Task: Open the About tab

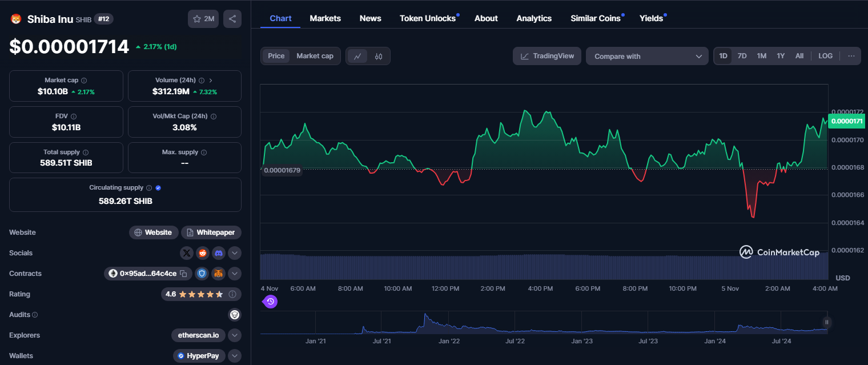Action: tap(486, 18)
